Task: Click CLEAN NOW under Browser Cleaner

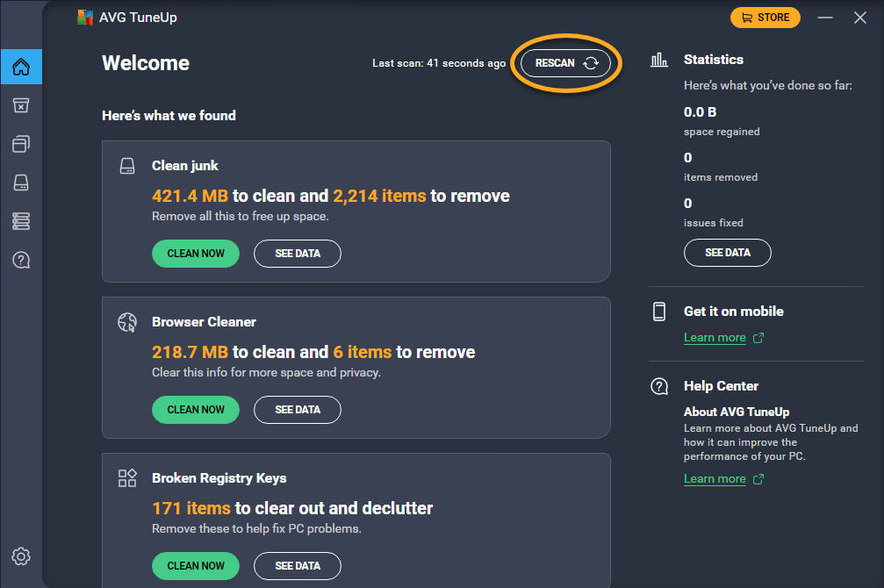Action: (x=196, y=410)
